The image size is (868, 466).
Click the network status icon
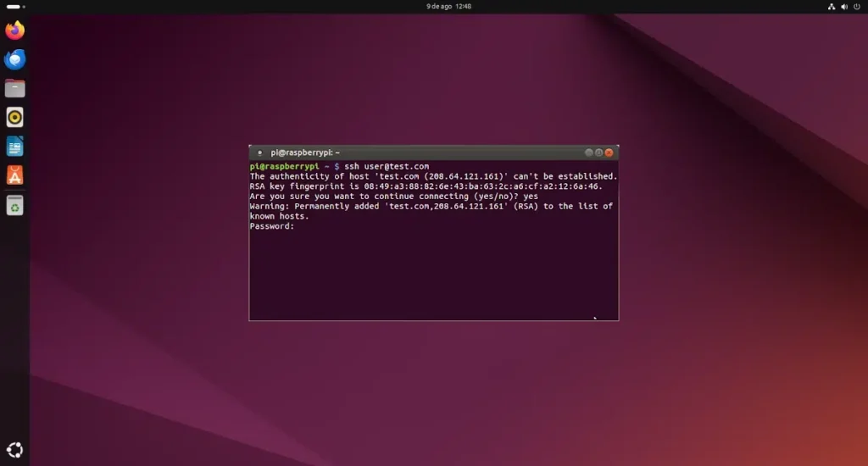830,7
